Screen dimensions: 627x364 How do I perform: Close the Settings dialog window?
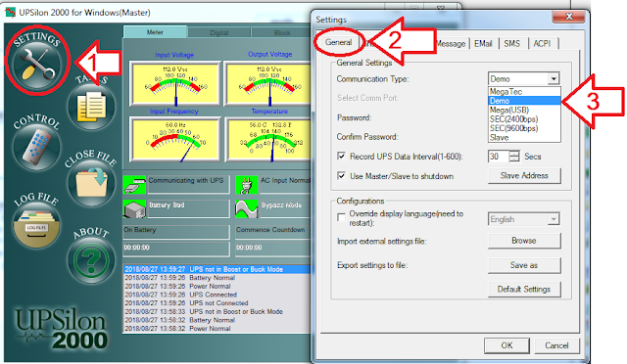point(568,17)
